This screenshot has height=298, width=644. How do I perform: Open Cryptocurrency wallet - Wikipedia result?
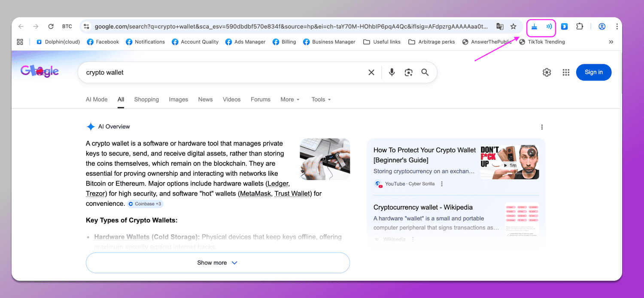pyautogui.click(x=423, y=207)
